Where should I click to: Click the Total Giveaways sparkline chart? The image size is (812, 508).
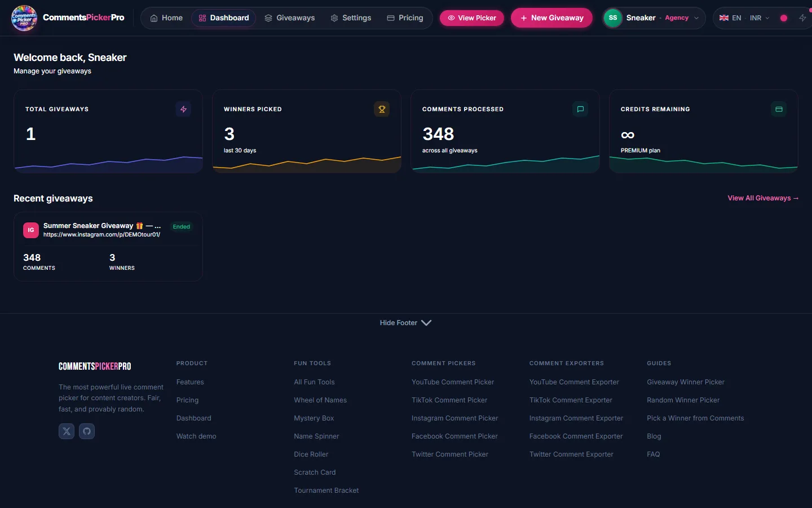tap(108, 164)
